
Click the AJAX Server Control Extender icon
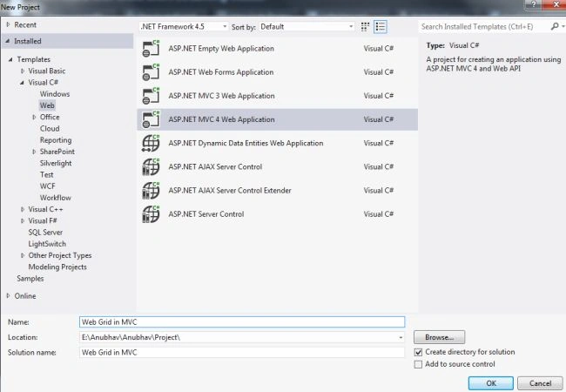pyautogui.click(x=151, y=191)
